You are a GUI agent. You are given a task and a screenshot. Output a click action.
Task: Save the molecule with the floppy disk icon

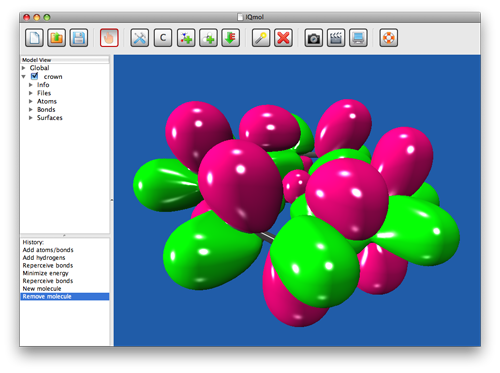click(79, 38)
